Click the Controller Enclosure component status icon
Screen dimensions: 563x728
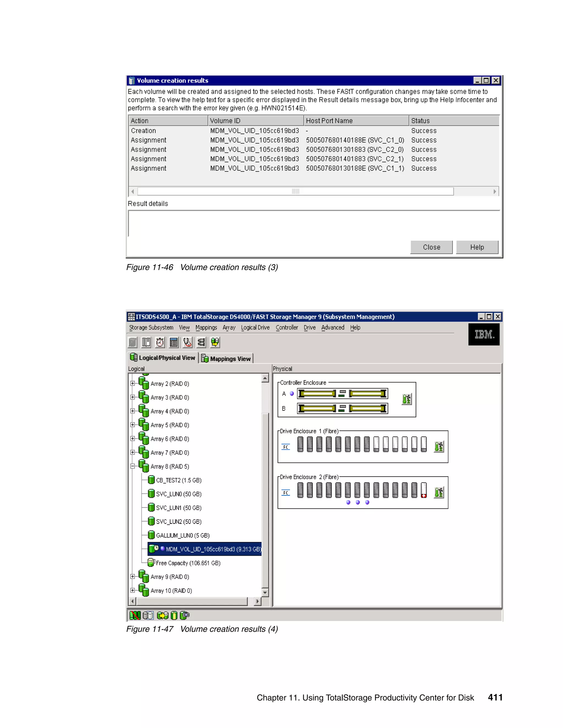(407, 399)
